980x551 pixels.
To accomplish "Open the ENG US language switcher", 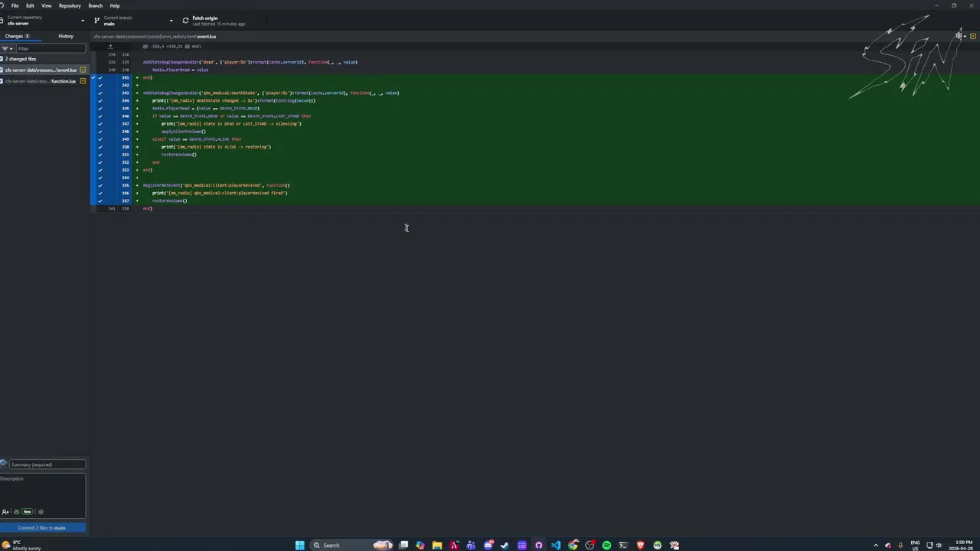I will (915, 545).
